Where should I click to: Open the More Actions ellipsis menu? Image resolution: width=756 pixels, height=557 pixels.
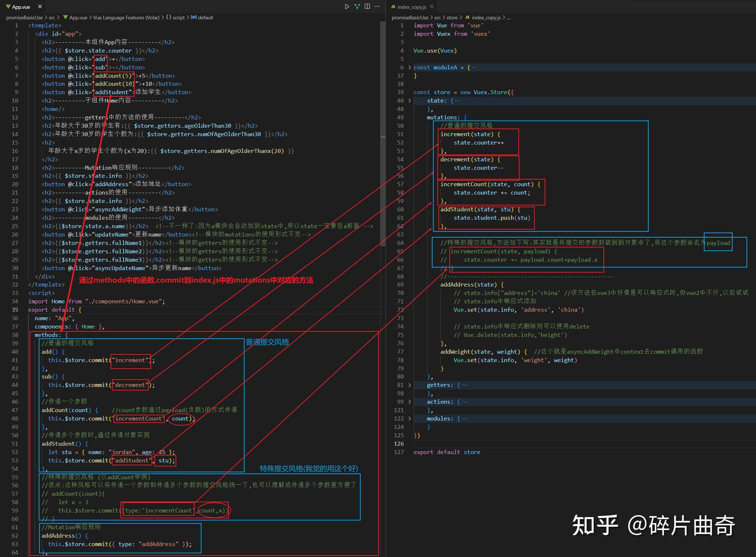[377, 7]
